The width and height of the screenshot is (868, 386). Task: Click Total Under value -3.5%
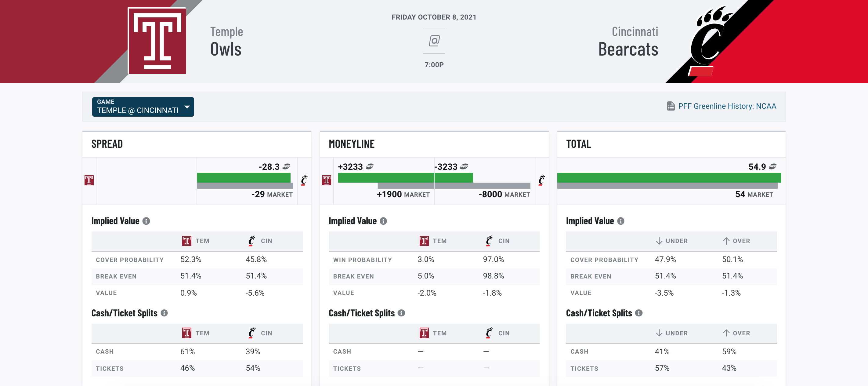664,293
